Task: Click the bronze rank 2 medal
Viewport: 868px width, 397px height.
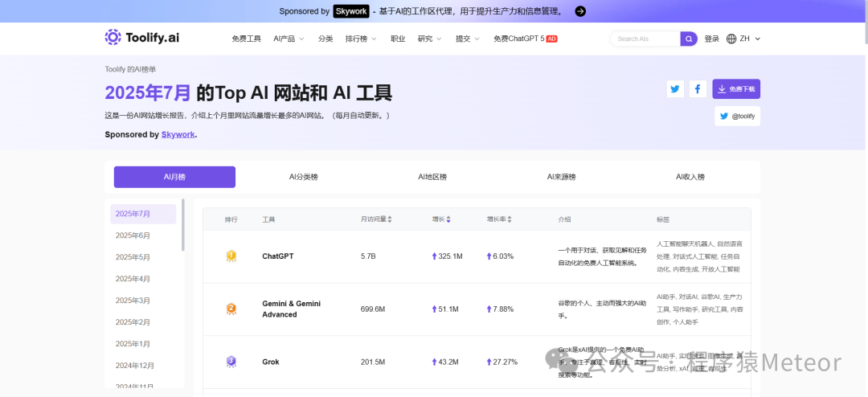Action: [x=231, y=309]
